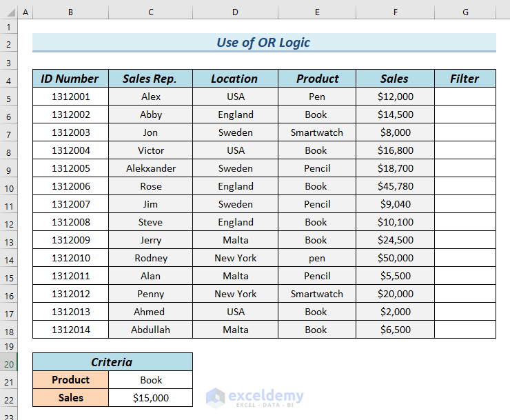Screen dimensions: 510x420
Task: Select cell containing 'Victor'
Action: 151,150
